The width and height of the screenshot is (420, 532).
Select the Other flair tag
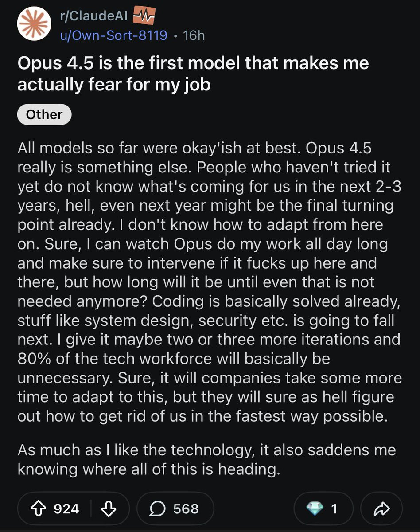[44, 114]
